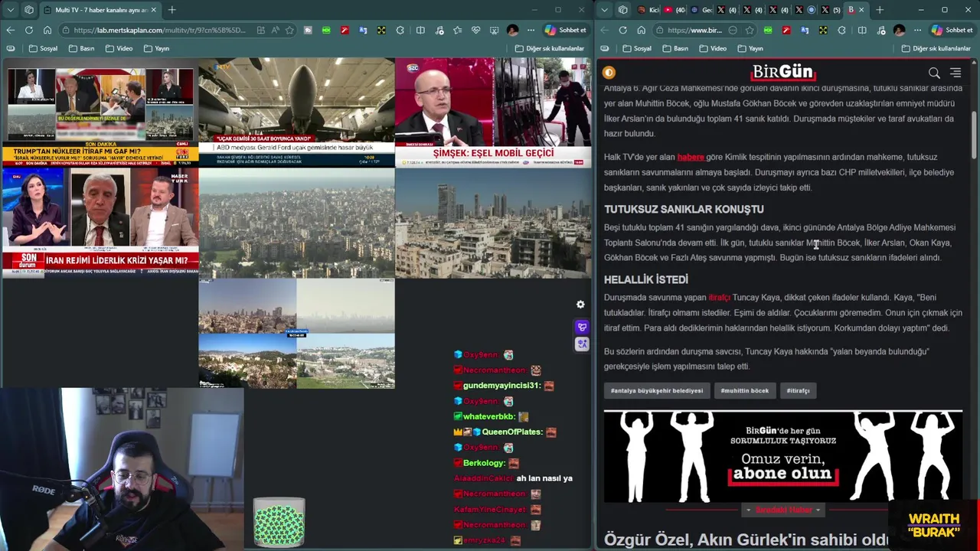Open workspaces icon in Multi TV window

28,10
